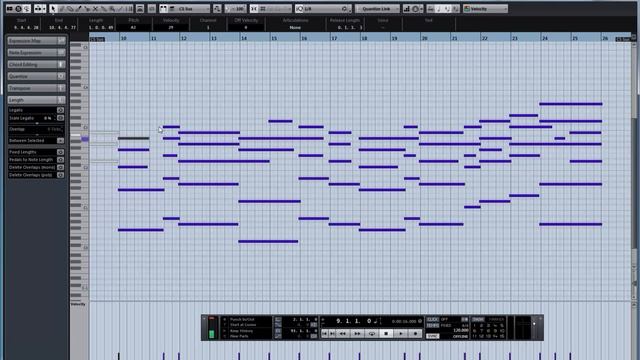The height and width of the screenshot is (360, 640).
Task: Click the Delete Overlaps (poly) icon
Action: [x=60, y=175]
